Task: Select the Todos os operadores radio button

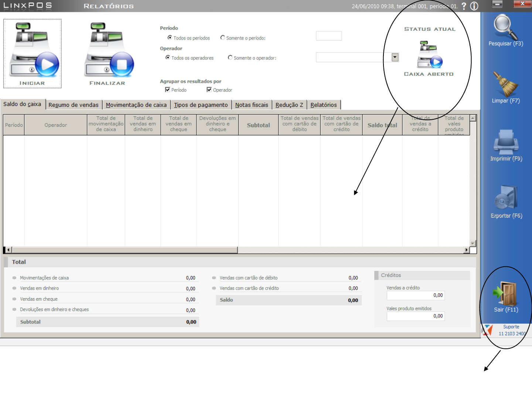Action: pyautogui.click(x=168, y=58)
